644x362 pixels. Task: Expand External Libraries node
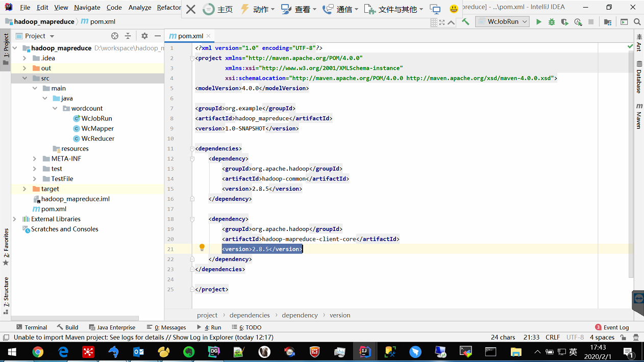point(14,219)
